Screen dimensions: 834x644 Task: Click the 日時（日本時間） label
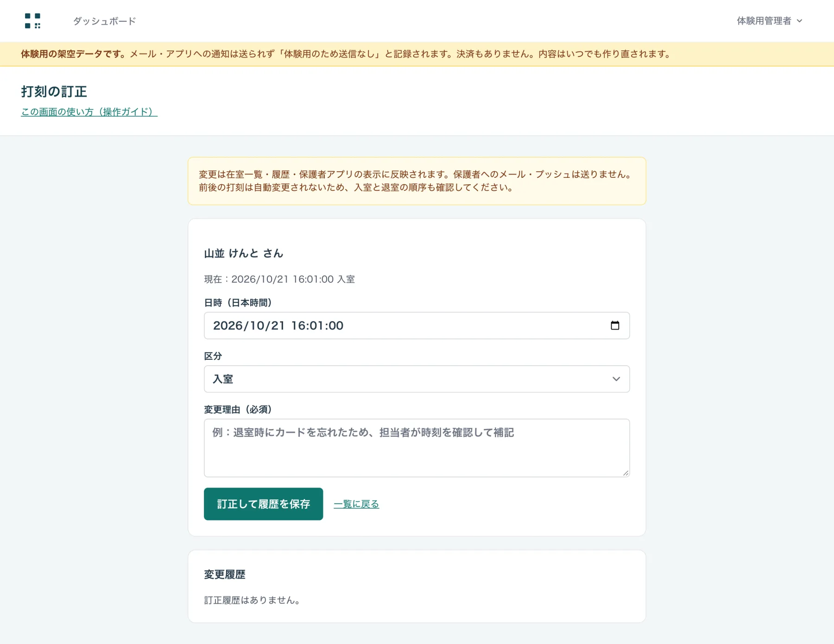[x=238, y=302]
